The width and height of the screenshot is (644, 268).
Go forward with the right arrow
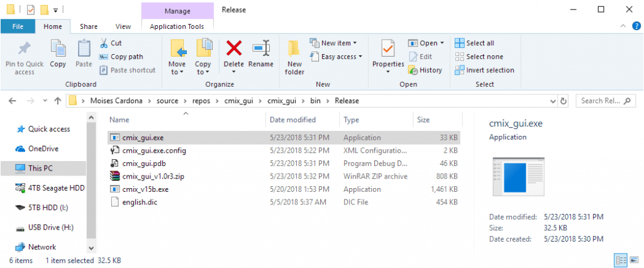coord(30,101)
